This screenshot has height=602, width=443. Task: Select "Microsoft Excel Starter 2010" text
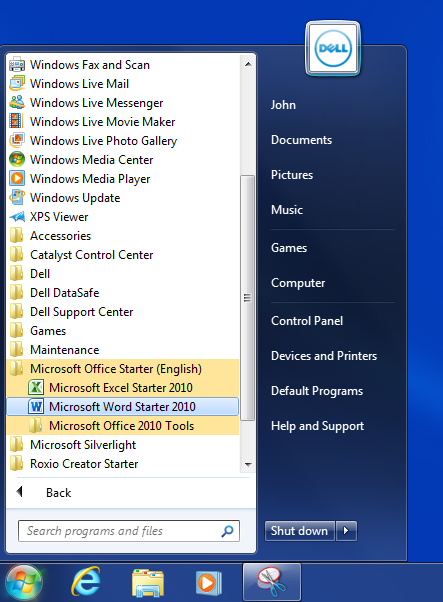point(121,387)
